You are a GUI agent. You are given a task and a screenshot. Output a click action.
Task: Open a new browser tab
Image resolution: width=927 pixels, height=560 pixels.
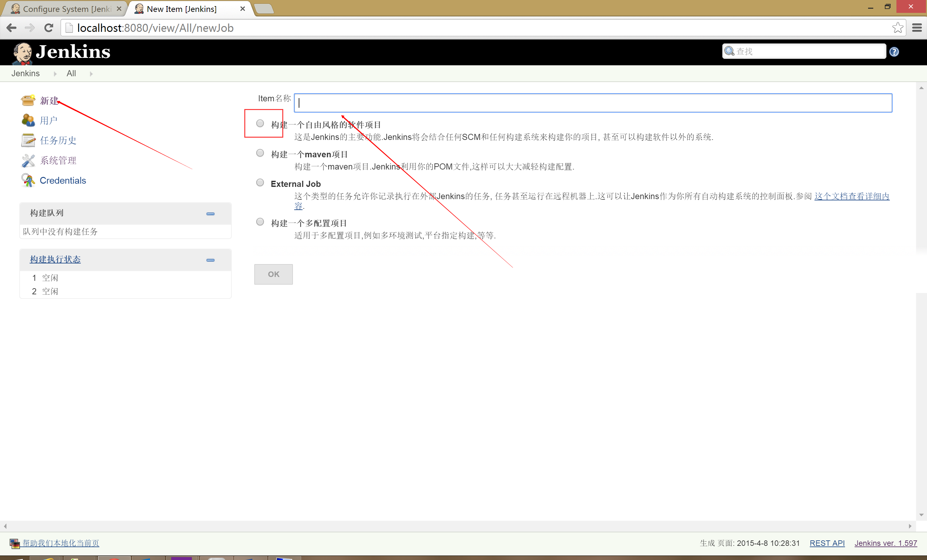pyautogui.click(x=264, y=9)
